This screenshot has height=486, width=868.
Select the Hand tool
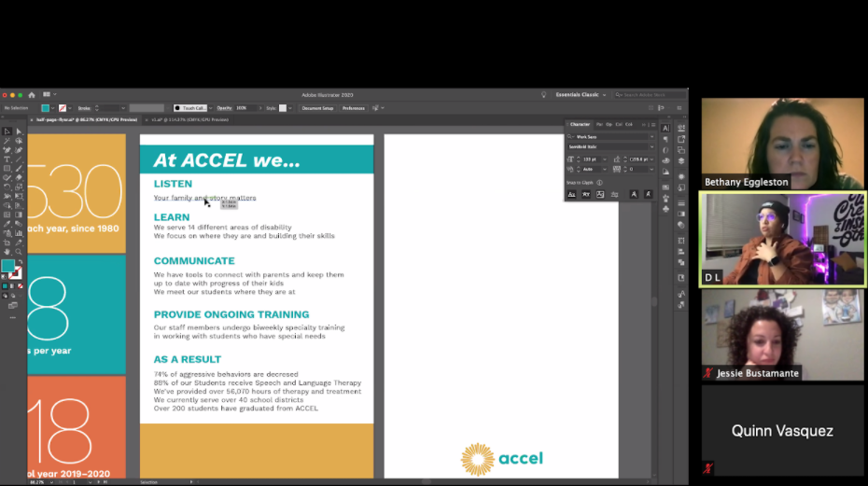coord(7,251)
